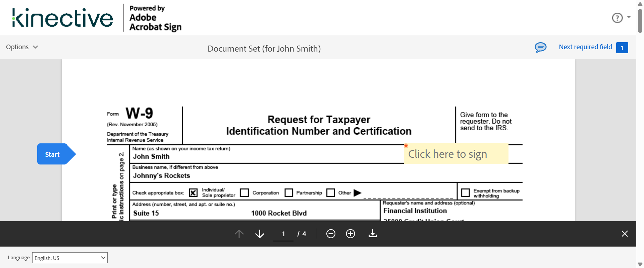
Task: Open the comment speech bubble icon
Action: pos(540,47)
